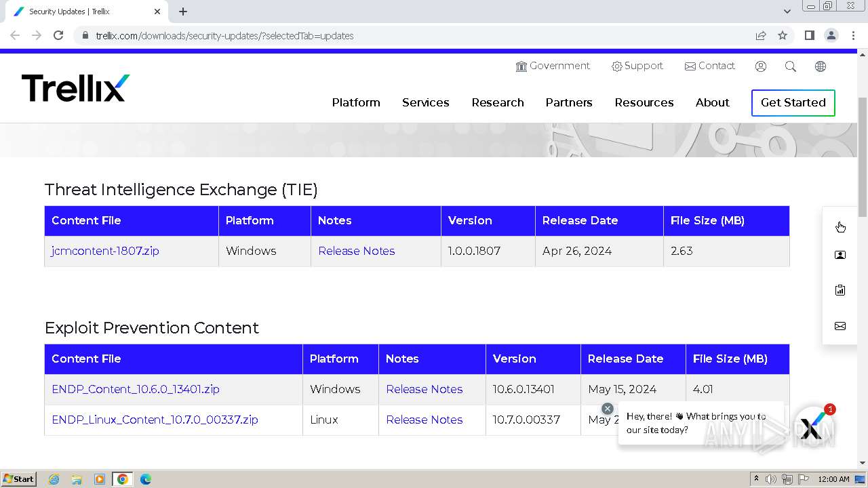868x488 pixels.
Task: Click the Windows Start button
Action: coord(18,479)
